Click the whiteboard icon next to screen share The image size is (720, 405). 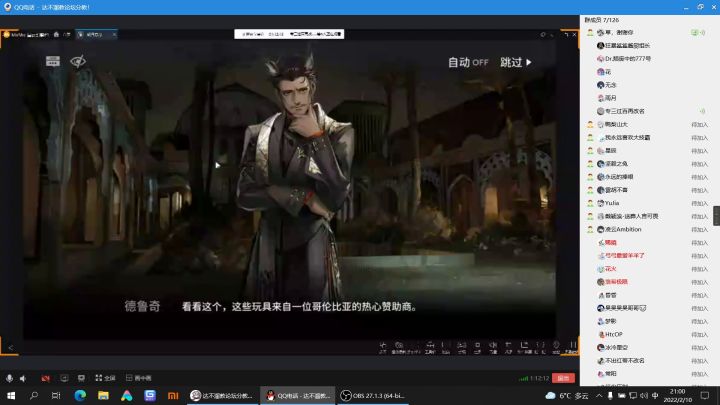click(81, 378)
